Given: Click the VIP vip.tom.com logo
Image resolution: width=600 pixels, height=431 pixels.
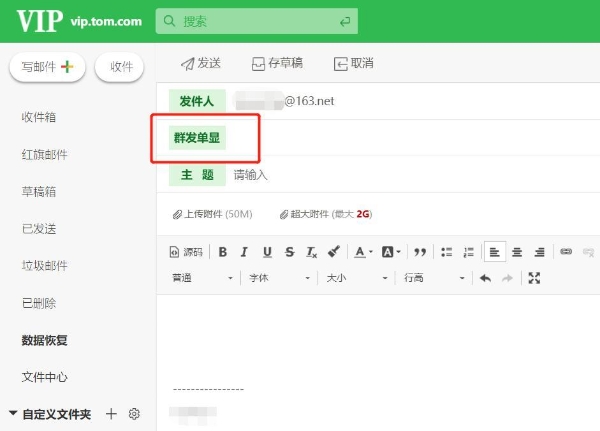Looking at the screenshot, I should pyautogui.click(x=79, y=21).
